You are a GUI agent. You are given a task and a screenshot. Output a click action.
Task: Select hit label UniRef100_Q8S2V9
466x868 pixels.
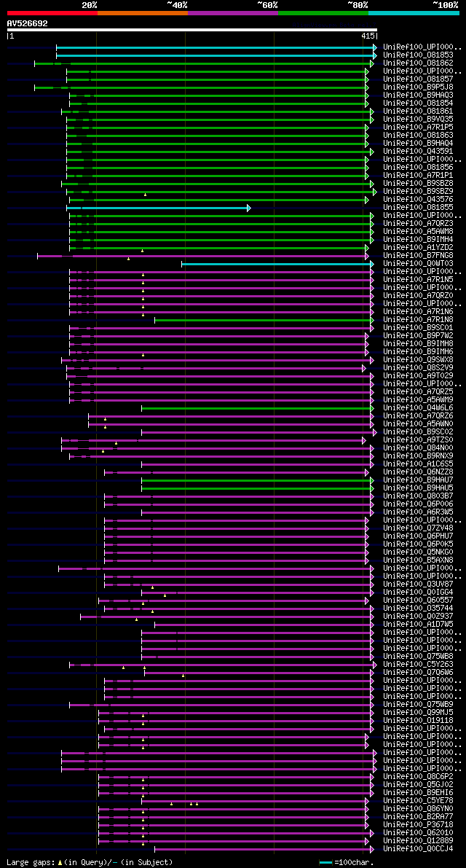coord(418,368)
